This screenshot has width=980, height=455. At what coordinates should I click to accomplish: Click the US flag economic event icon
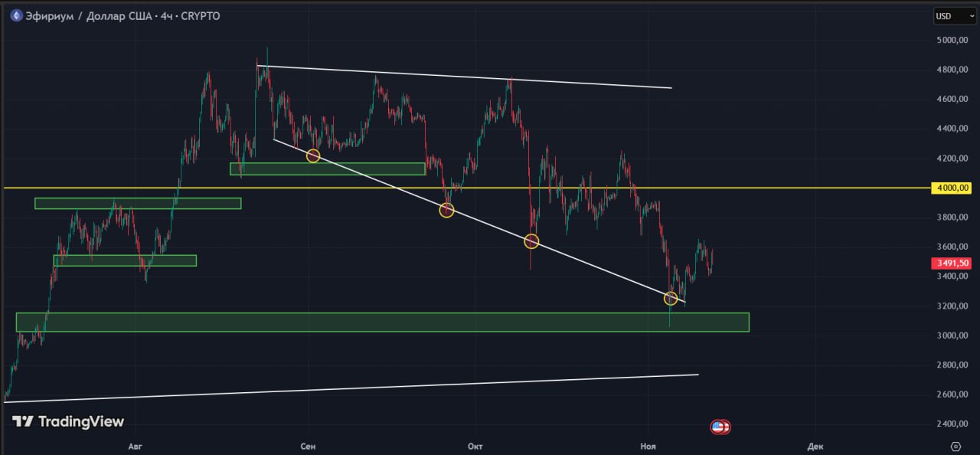[x=718, y=427]
